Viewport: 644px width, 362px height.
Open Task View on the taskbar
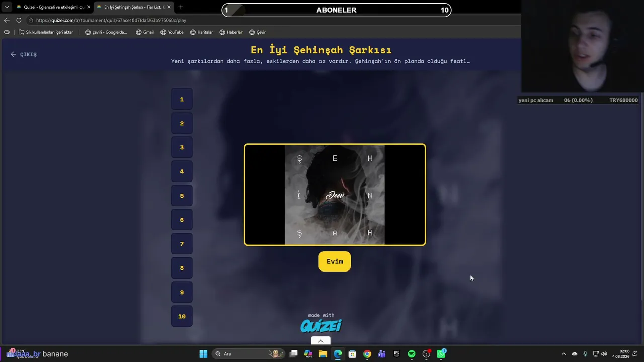click(294, 354)
